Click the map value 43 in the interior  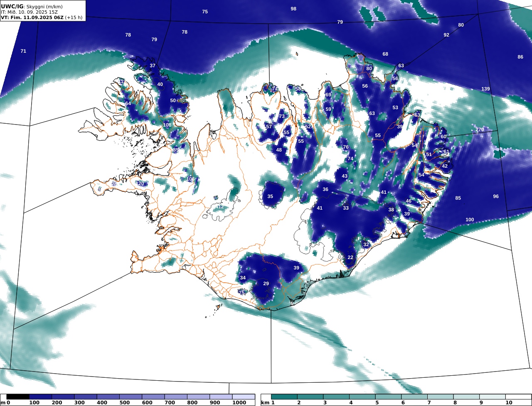point(345,176)
